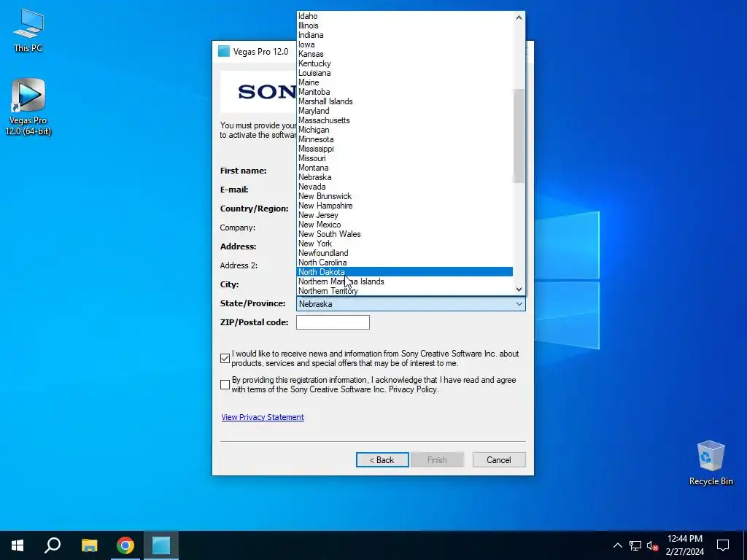Open network status tray icon

click(635, 545)
